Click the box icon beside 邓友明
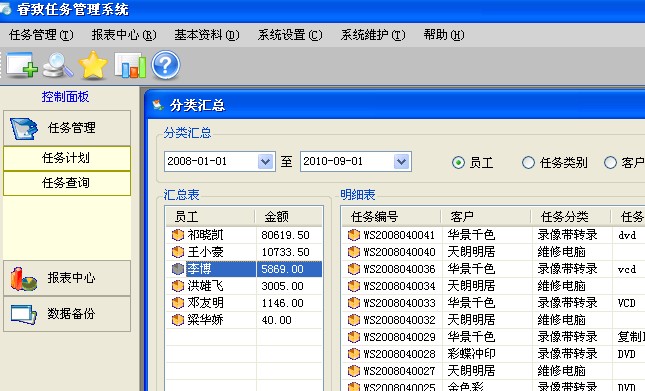 pos(178,303)
